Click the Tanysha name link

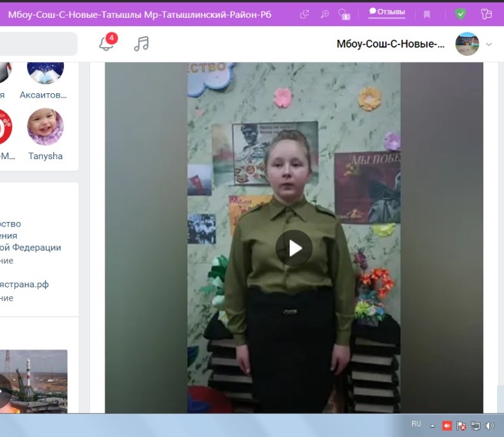45,156
